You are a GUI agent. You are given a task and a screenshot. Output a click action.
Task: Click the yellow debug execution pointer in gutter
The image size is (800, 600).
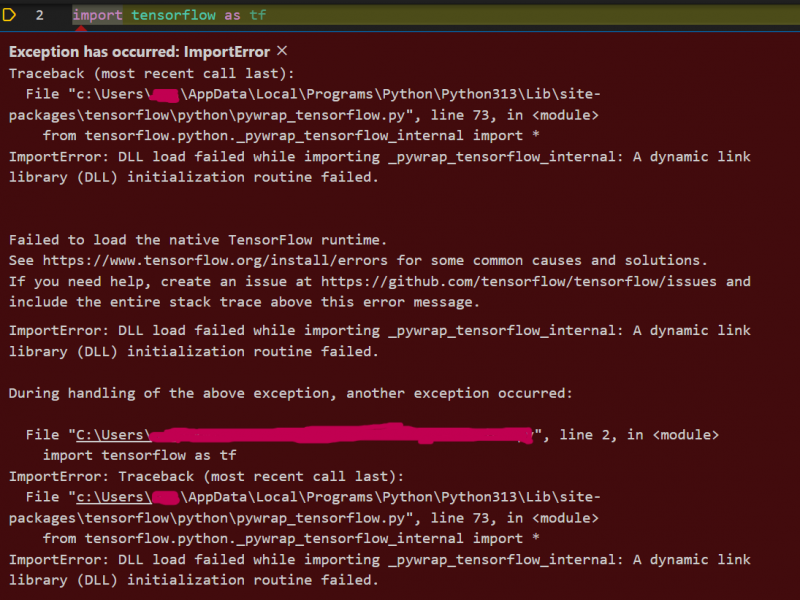click(9, 15)
